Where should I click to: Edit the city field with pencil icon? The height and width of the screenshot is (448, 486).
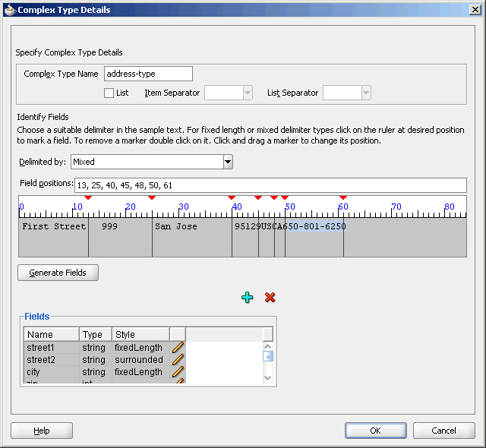click(178, 371)
